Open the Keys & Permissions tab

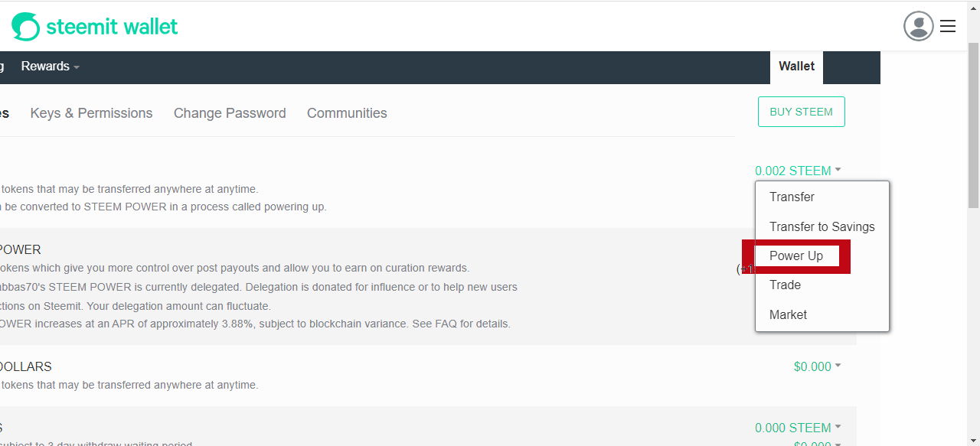click(91, 113)
